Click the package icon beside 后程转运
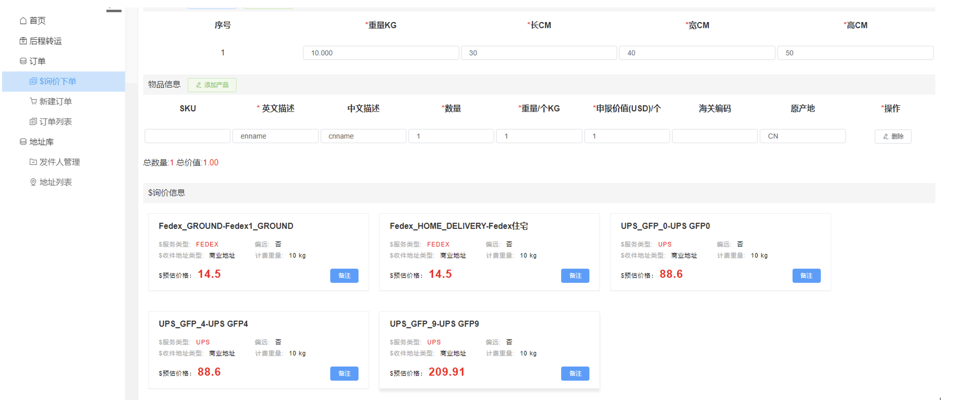 [23, 41]
